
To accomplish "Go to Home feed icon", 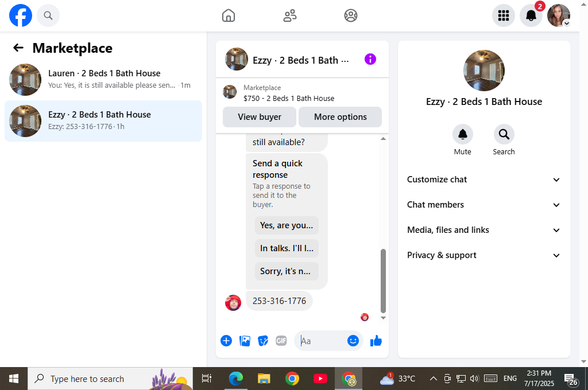I will [x=229, y=15].
